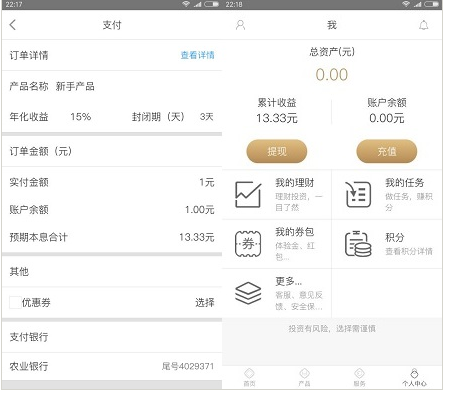Go back using the arrow on 支付 page
The image size is (450, 406).
click(x=13, y=25)
